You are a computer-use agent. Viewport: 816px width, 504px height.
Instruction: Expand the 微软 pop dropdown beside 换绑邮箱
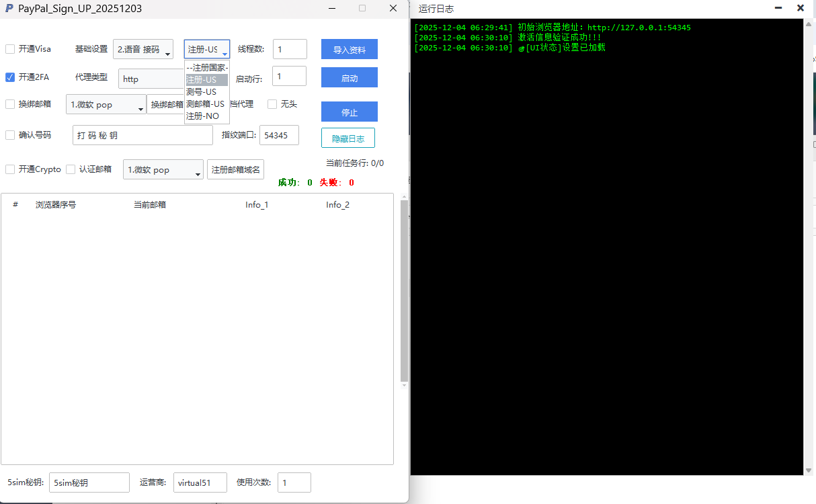(x=106, y=106)
